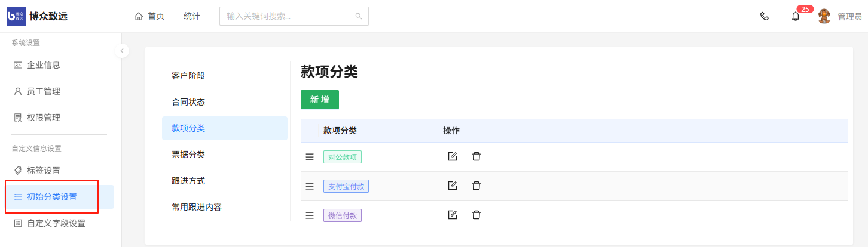The image size is (868, 247).
Task: Click the green 新增 button
Action: (319, 100)
